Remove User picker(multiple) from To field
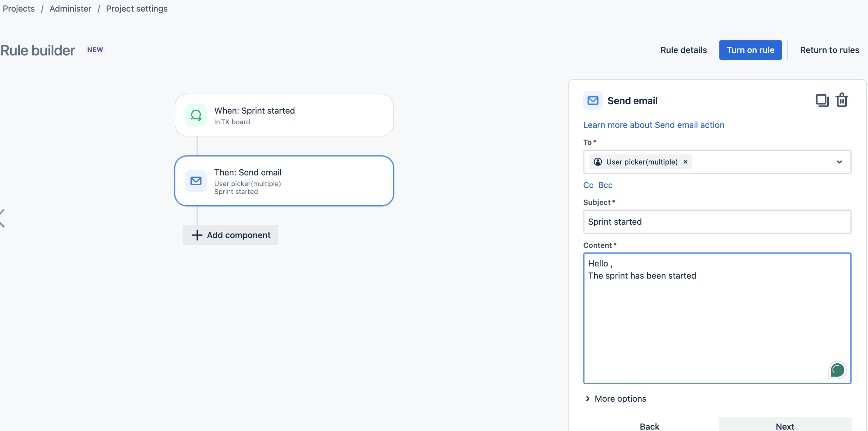 pyautogui.click(x=685, y=161)
